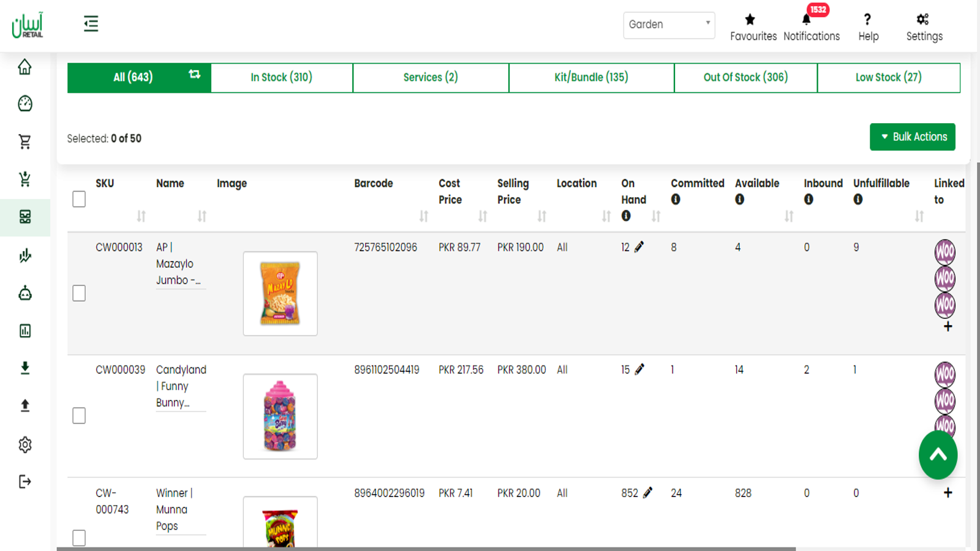Collapse the sidebar with the hamburger toggle
This screenshot has width=980, height=551.
[x=91, y=23]
